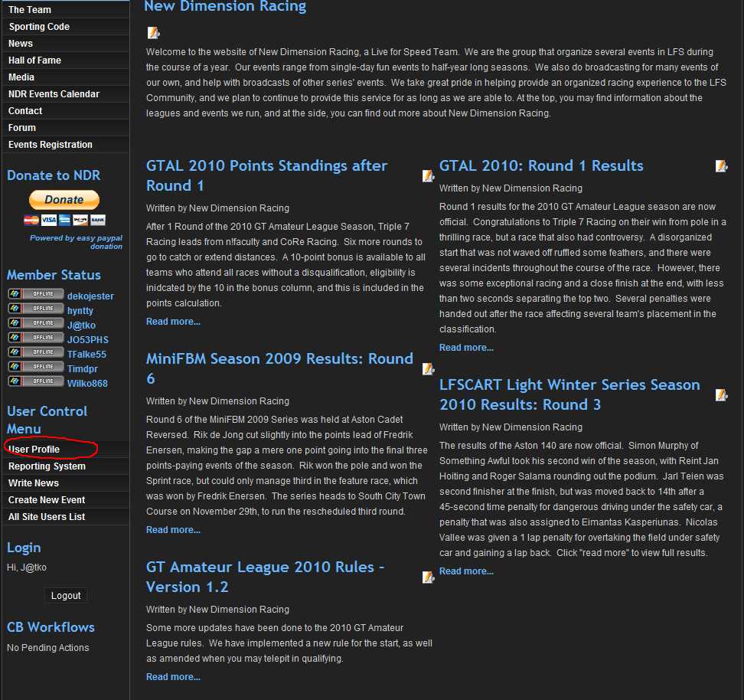Click offline status badge next to J@tko
Screen dimensions: 744x700
(x=36, y=323)
